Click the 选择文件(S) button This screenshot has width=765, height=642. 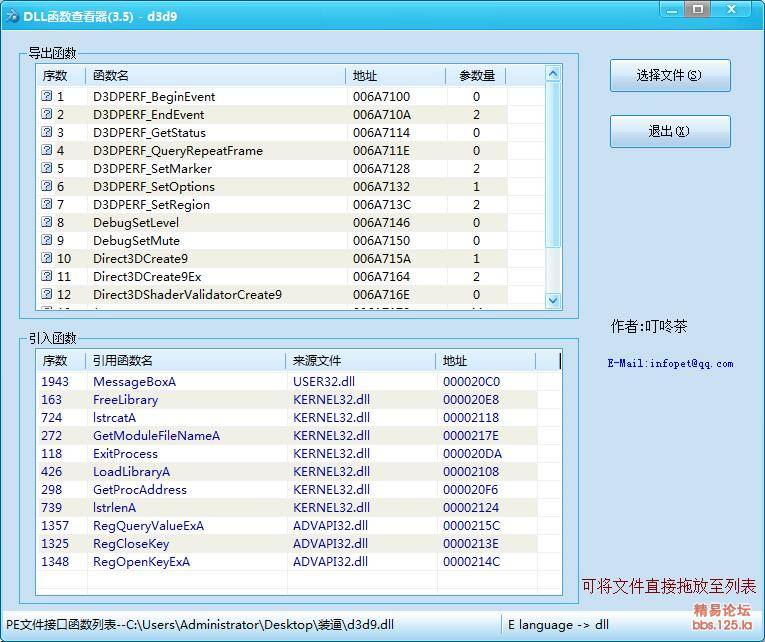click(x=670, y=76)
